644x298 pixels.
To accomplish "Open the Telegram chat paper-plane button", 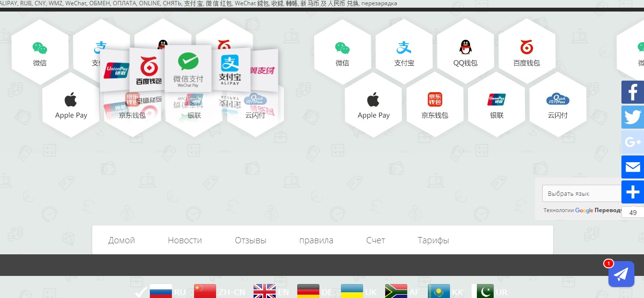I will [621, 274].
